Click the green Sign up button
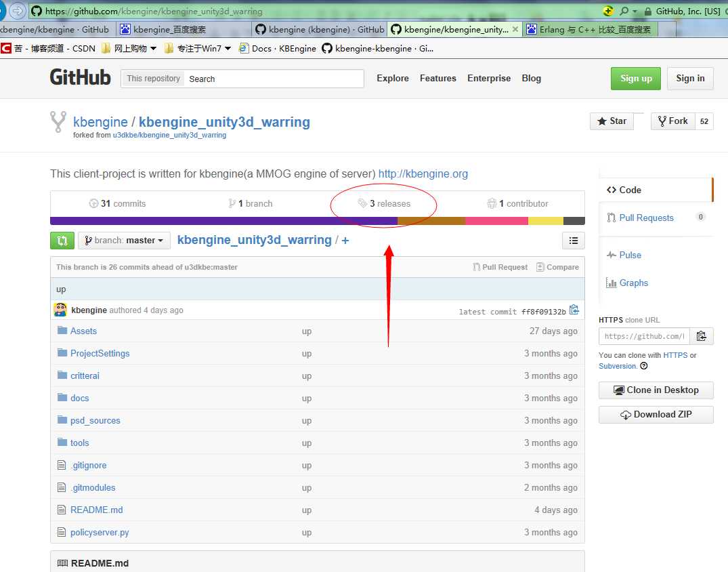The image size is (728, 572). (636, 79)
